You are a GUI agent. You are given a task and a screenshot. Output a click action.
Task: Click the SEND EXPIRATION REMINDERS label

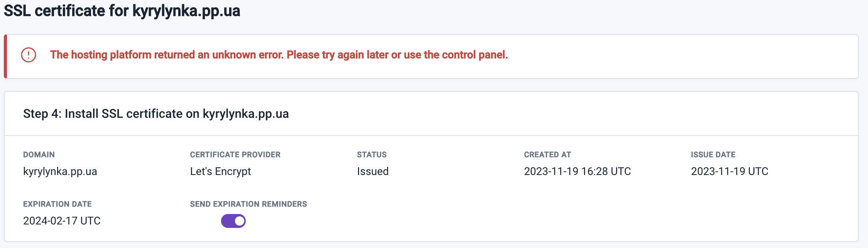click(x=248, y=204)
